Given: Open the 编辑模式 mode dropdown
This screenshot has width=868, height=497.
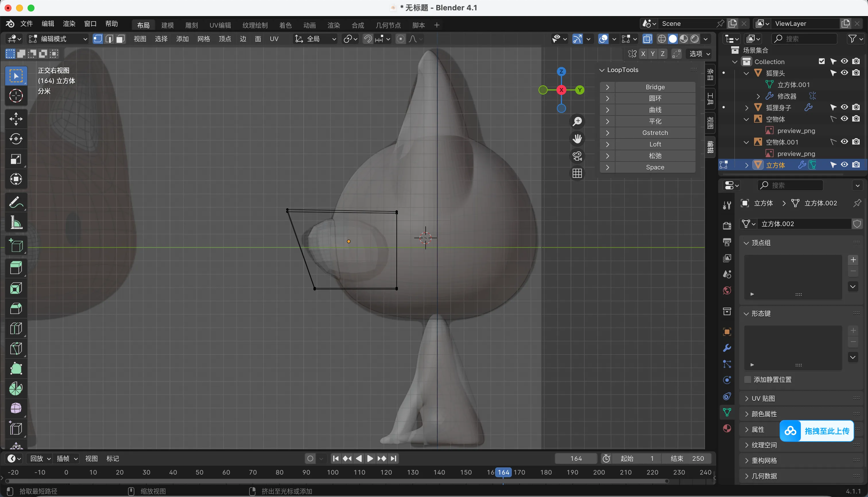Looking at the screenshot, I should pyautogui.click(x=58, y=39).
